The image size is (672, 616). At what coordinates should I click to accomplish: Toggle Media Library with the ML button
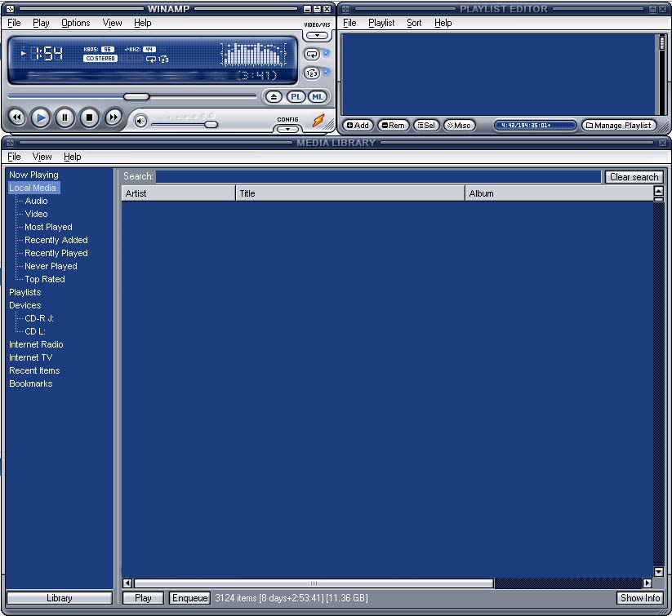pos(318,97)
